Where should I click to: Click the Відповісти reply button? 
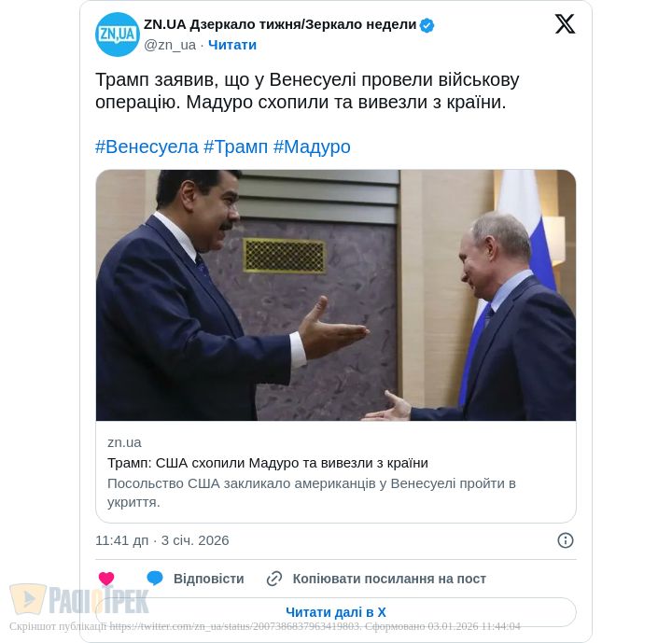(x=209, y=579)
